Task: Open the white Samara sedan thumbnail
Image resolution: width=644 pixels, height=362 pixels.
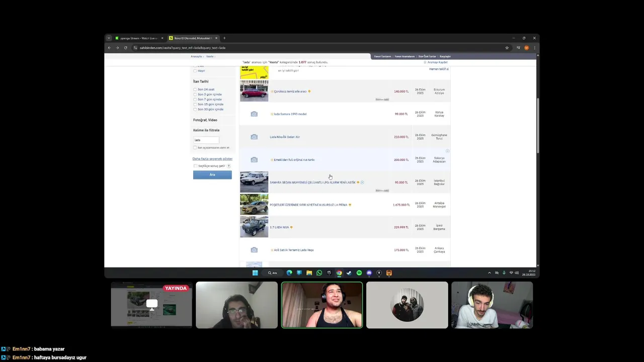Action: pyautogui.click(x=254, y=182)
